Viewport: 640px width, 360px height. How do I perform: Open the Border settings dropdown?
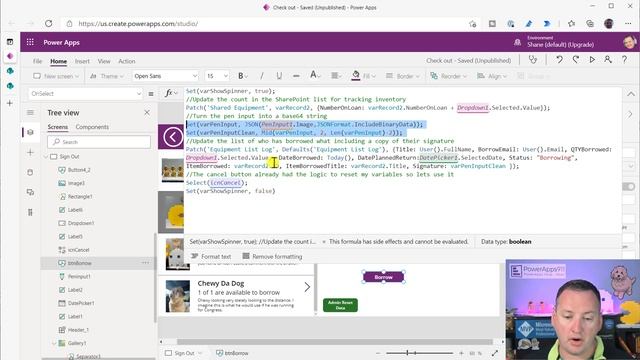[x=402, y=76]
